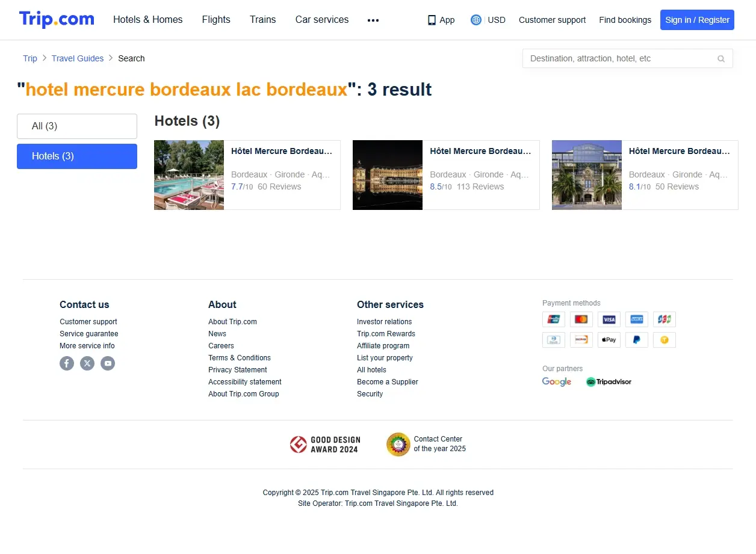Image resolution: width=756 pixels, height=554 pixels.
Task: Open the Trains menu
Action: click(x=263, y=20)
